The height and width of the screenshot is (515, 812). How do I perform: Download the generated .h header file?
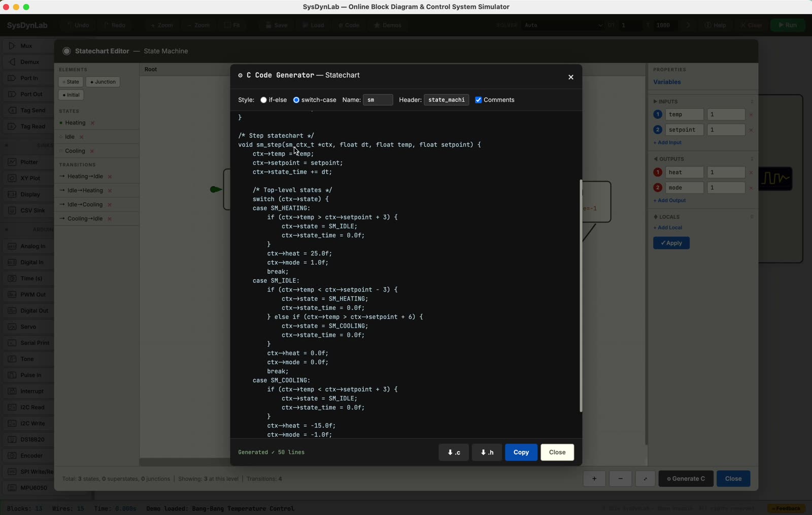[x=487, y=453]
